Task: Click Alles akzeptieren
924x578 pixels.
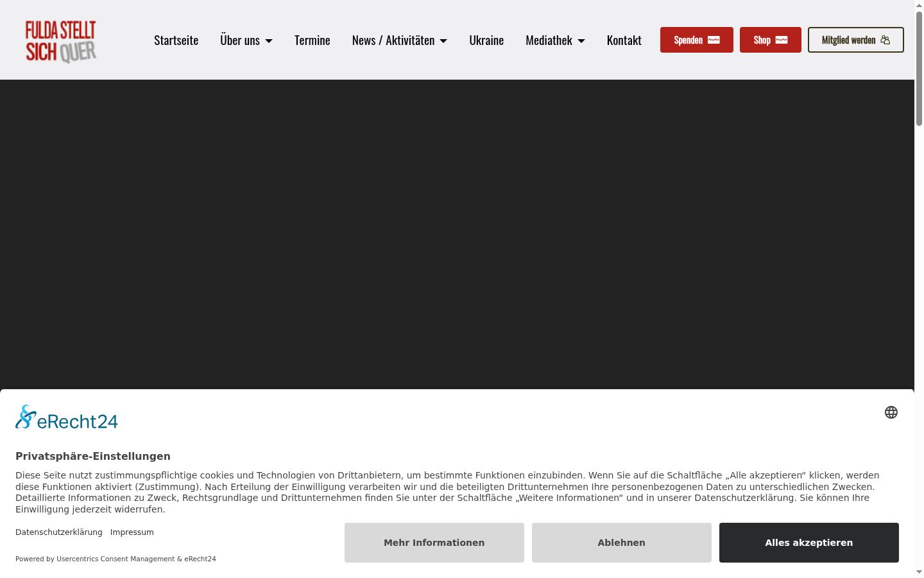Action: coord(809,543)
